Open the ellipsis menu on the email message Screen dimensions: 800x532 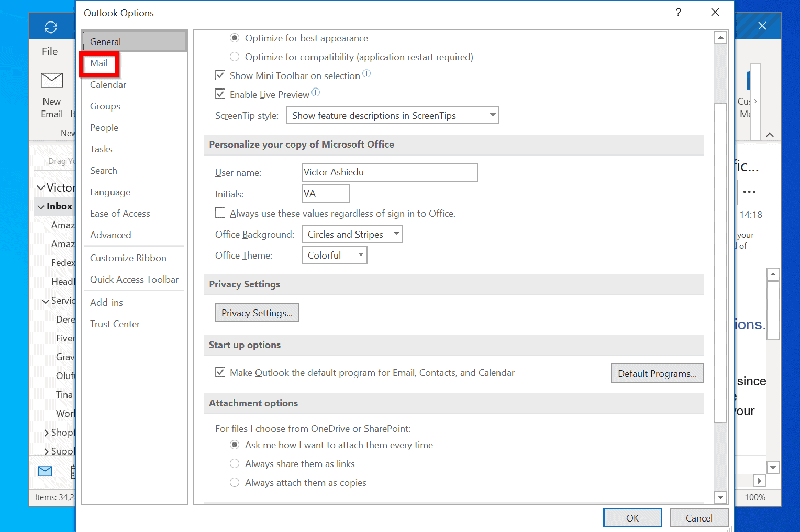coord(750,193)
